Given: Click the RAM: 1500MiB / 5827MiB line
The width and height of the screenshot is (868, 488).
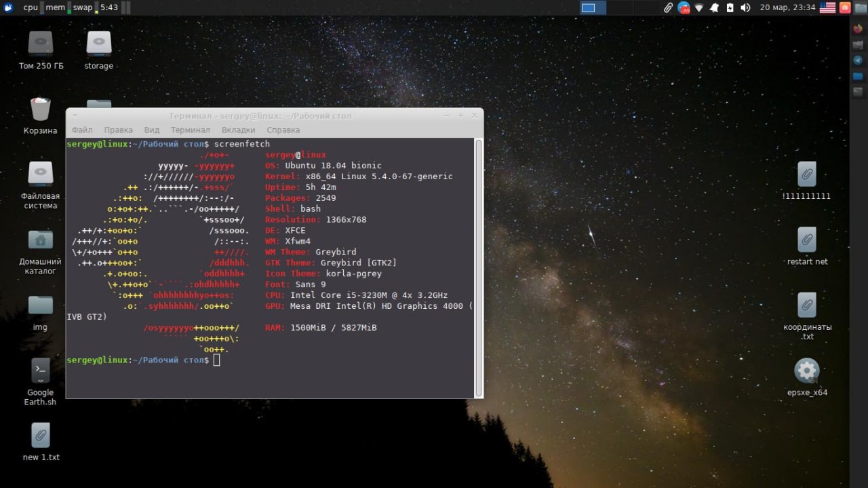Looking at the screenshot, I should click(321, 328).
